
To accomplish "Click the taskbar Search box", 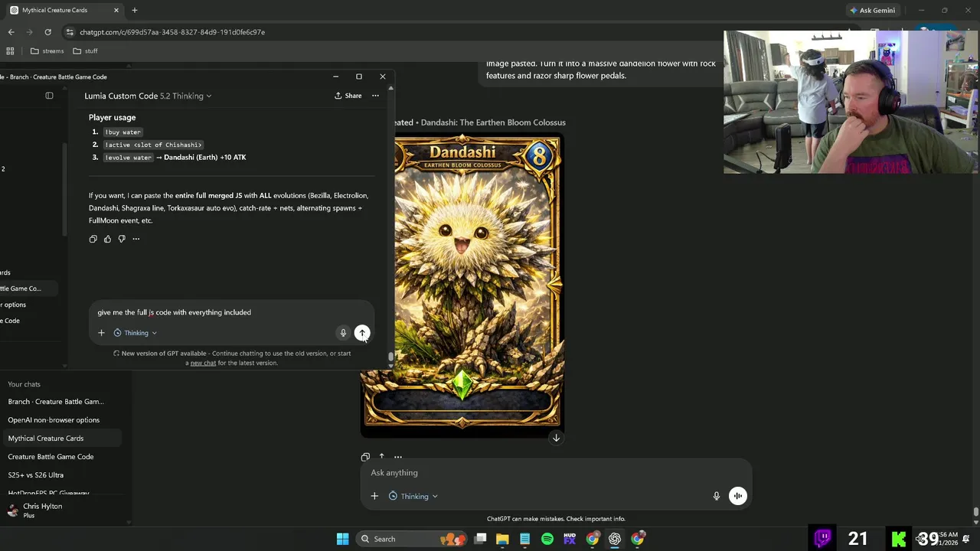I will click(x=410, y=539).
